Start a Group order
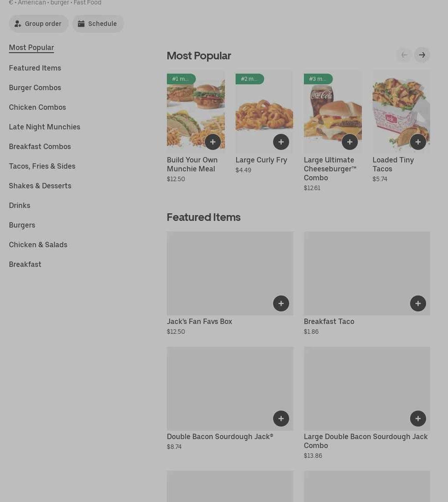The width and height of the screenshot is (448, 502). pyautogui.click(x=39, y=24)
